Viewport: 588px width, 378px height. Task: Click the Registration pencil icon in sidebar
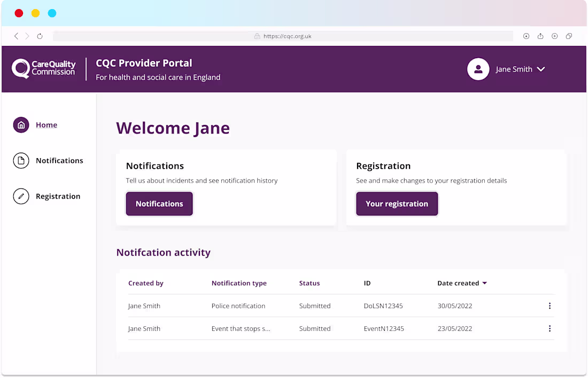(21, 196)
